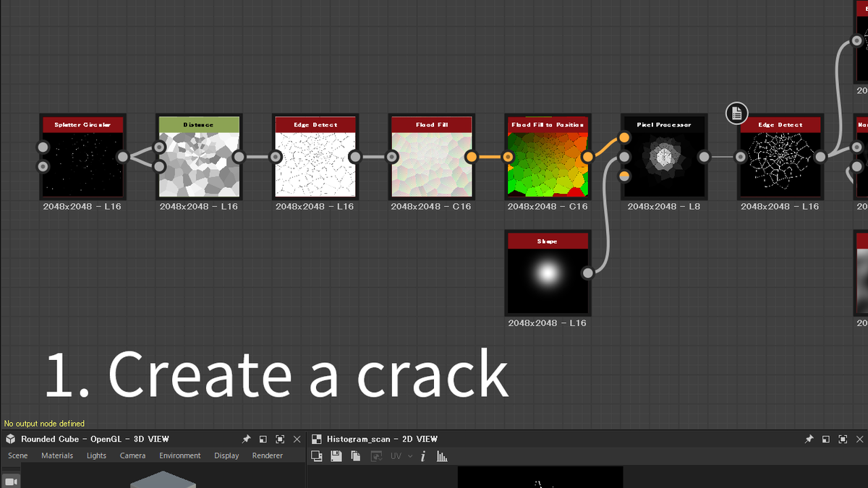
Task: Open the Scene menu
Action: tap(18, 455)
